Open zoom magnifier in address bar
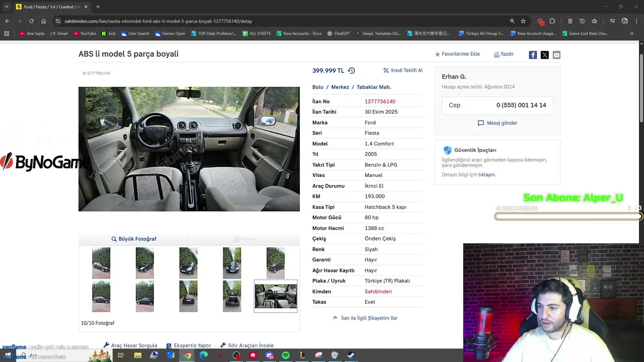The height and width of the screenshot is (362, 644). pyautogui.click(x=512, y=21)
